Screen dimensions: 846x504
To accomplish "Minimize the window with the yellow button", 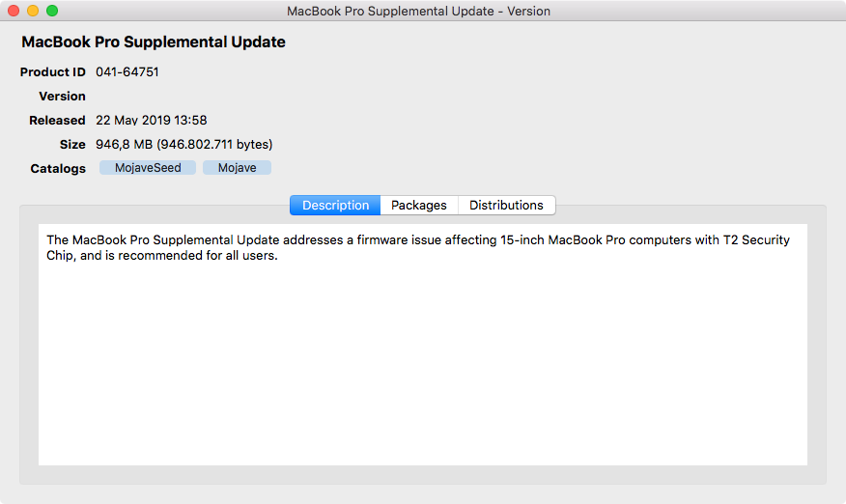I will (33, 11).
